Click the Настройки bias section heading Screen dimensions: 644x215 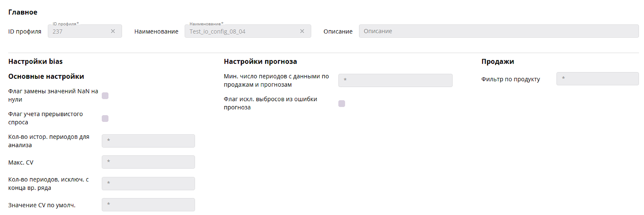[x=35, y=62]
